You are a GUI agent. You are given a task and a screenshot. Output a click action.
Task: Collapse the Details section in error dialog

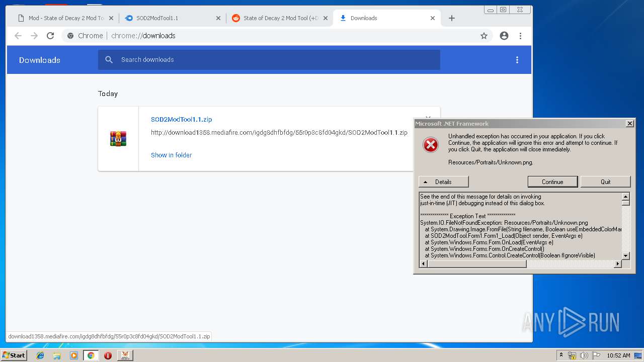pos(444,182)
